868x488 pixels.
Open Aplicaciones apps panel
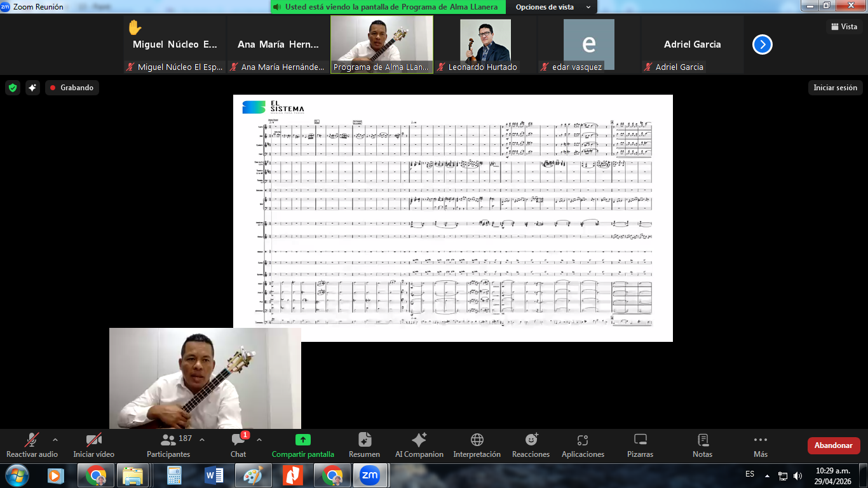[x=583, y=445]
